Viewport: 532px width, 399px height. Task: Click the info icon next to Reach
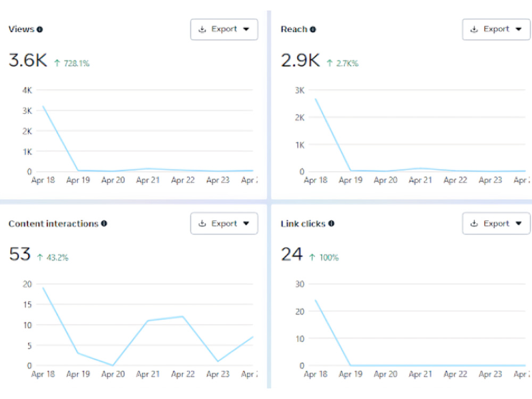[313, 29]
